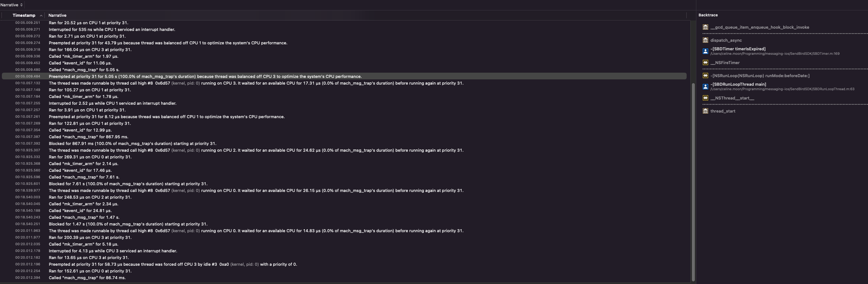Click the Narrative column header
Image resolution: width=868 pixels, height=284 pixels.
coord(57,15)
